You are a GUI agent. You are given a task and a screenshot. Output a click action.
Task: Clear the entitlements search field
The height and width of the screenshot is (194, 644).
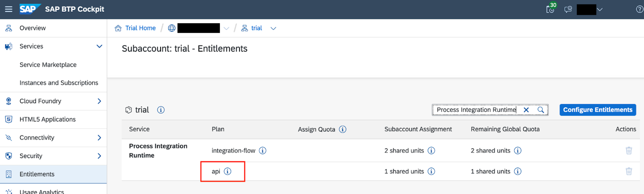click(526, 110)
